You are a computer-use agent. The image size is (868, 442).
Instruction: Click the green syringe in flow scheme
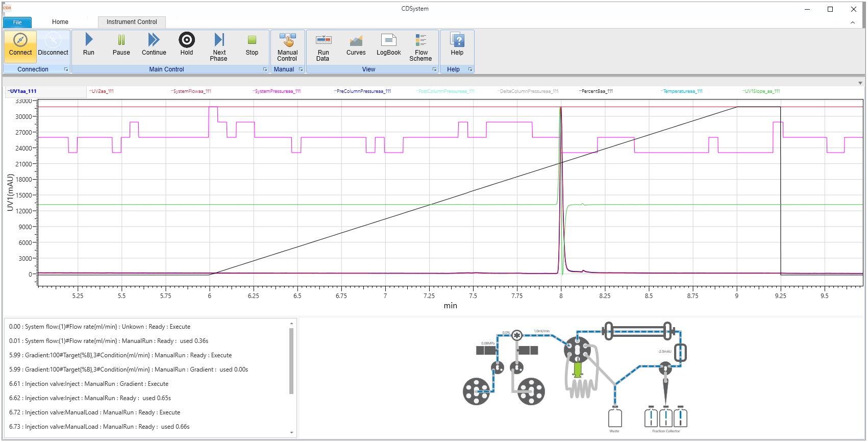pos(578,370)
